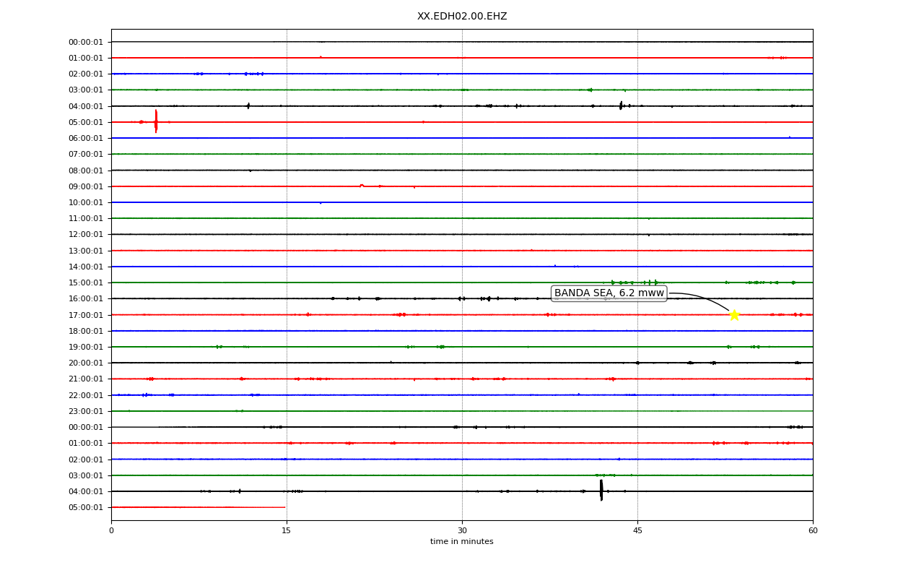Click the x-axis tick label 45

(637, 531)
